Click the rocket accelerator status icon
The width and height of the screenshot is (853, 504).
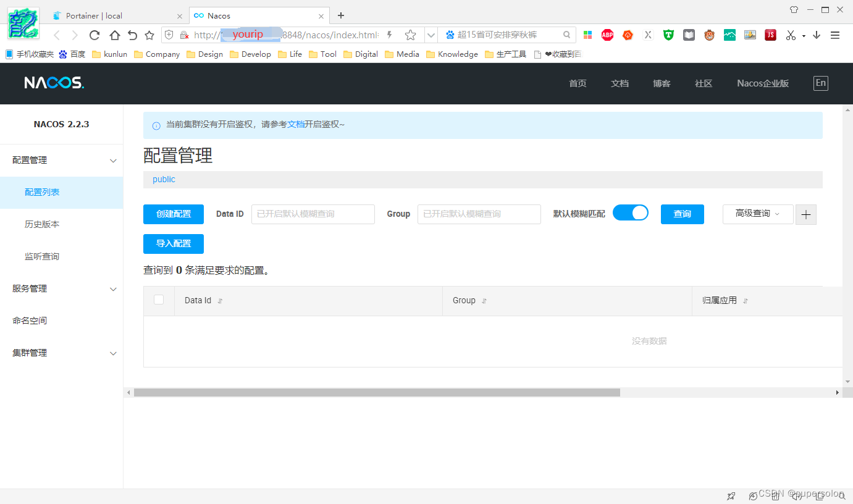pos(731,496)
